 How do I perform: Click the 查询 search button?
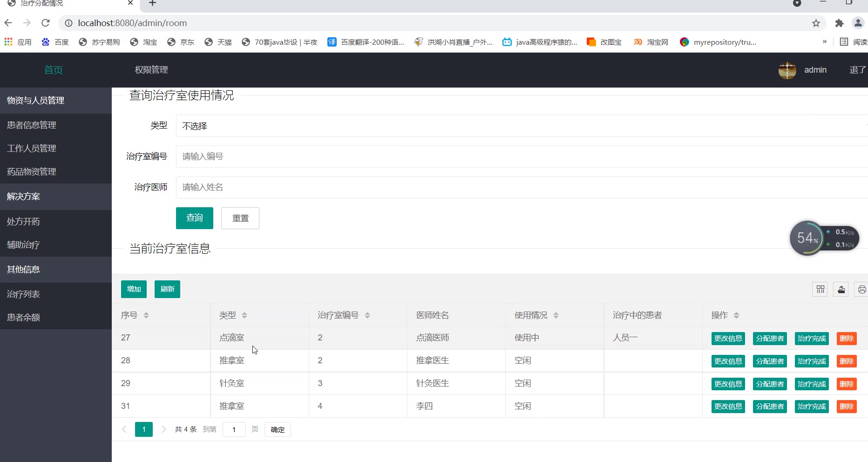(195, 218)
